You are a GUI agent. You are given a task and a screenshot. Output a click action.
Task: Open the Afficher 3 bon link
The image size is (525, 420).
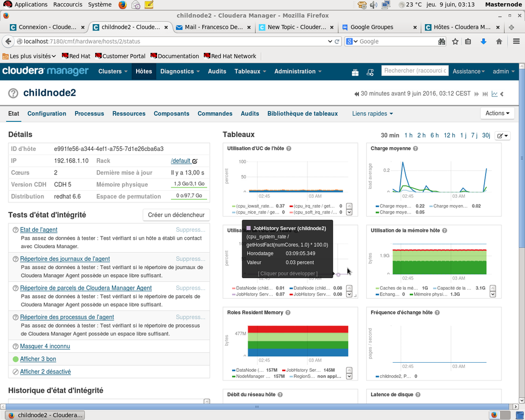point(38,359)
